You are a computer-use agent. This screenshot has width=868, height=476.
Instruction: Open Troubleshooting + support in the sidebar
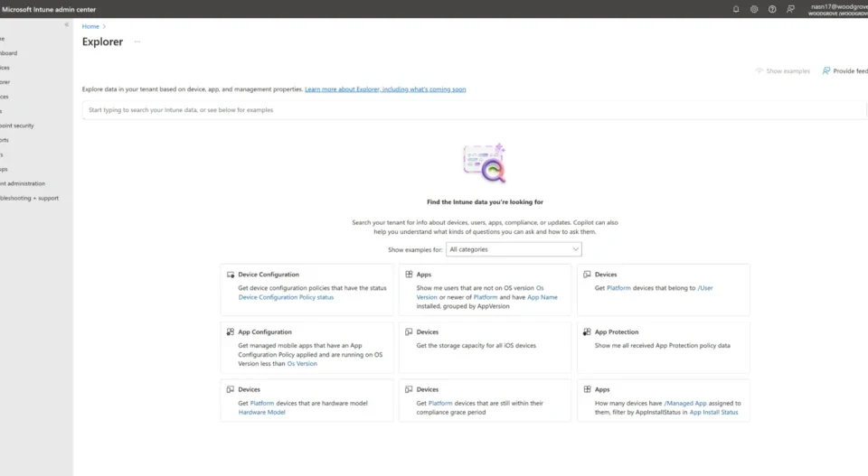point(29,198)
